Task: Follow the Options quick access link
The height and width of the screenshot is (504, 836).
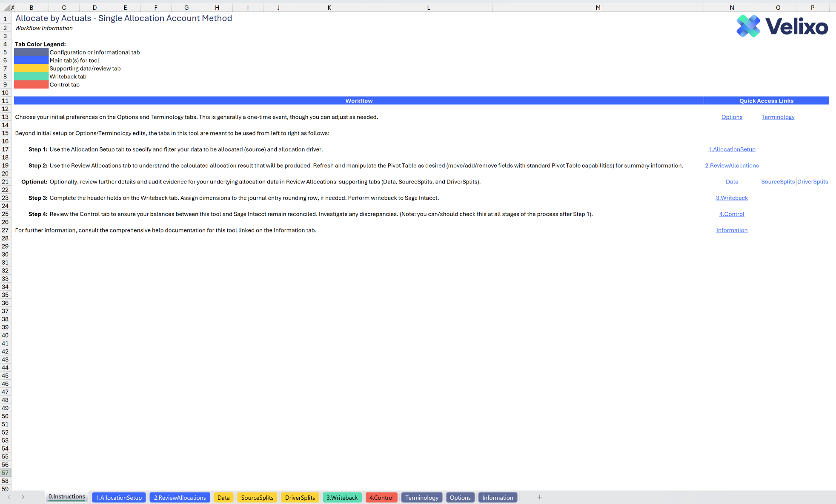Action: (732, 117)
